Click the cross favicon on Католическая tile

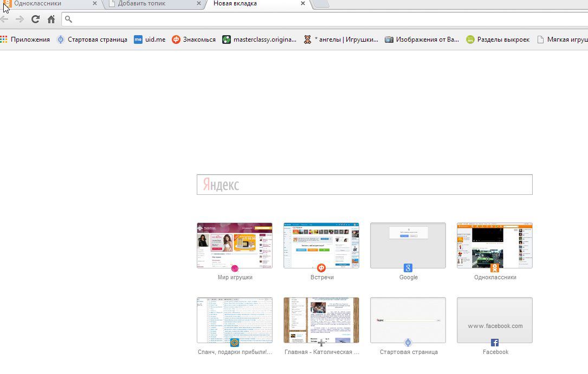pos(321,343)
